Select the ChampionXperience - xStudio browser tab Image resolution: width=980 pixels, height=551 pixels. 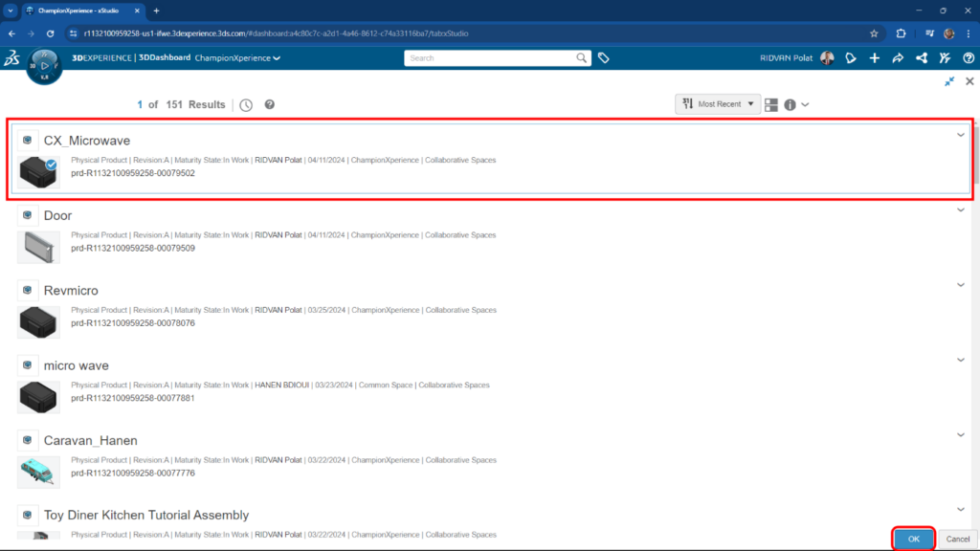coord(83,11)
